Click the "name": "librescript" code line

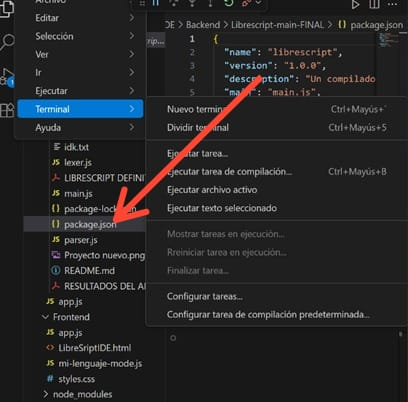click(283, 52)
